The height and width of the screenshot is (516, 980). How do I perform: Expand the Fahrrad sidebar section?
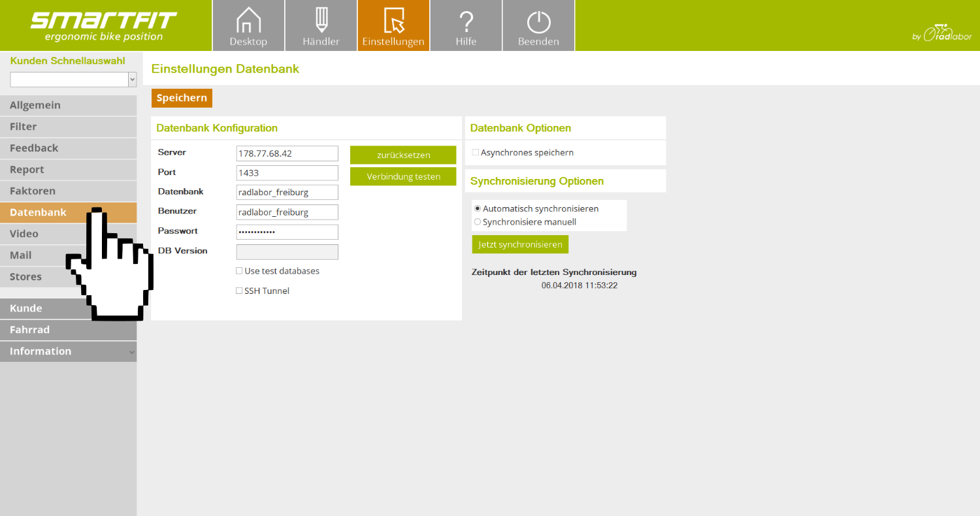pos(68,330)
